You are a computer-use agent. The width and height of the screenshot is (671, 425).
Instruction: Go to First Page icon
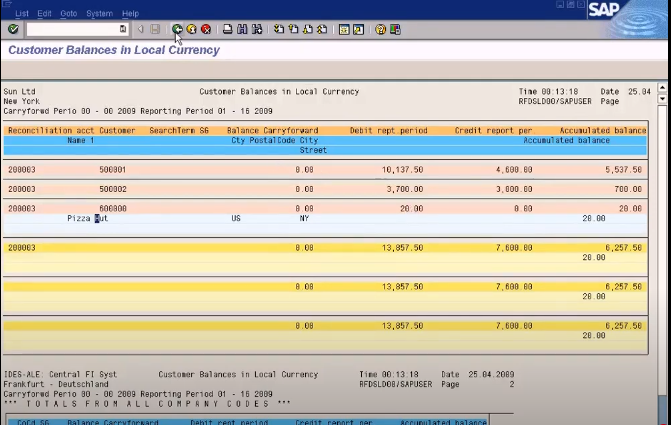pos(279,29)
